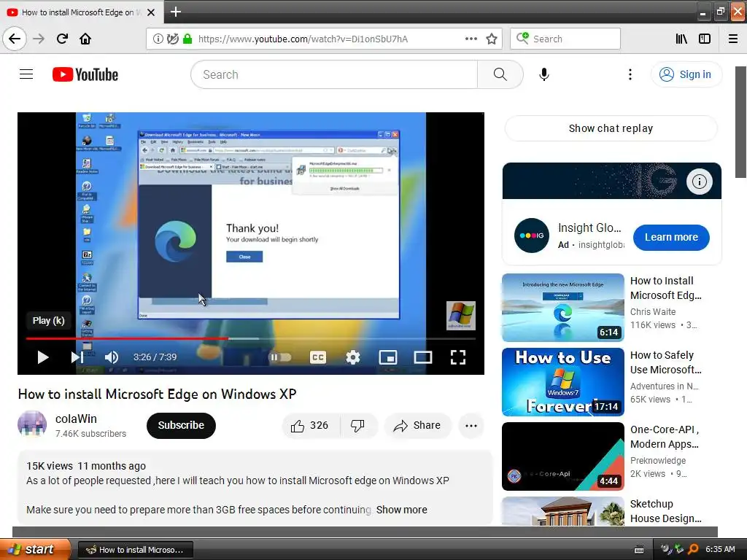Open the One-Core-API video thumbnail

[563, 456]
